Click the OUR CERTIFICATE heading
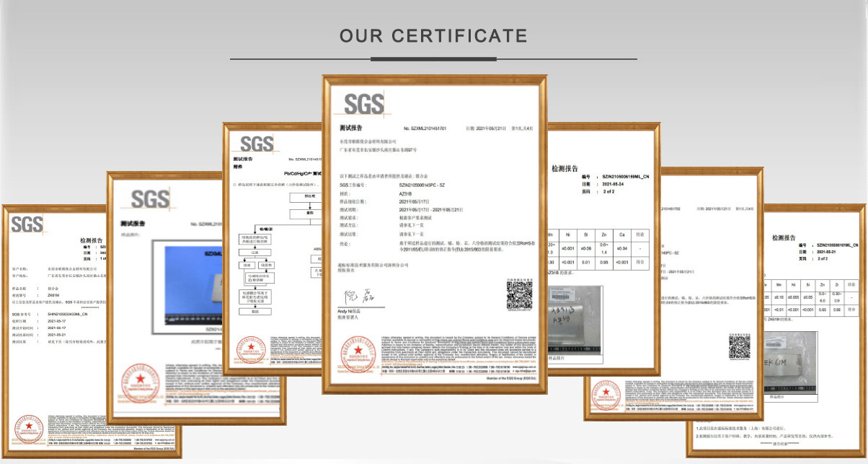 tap(433, 36)
